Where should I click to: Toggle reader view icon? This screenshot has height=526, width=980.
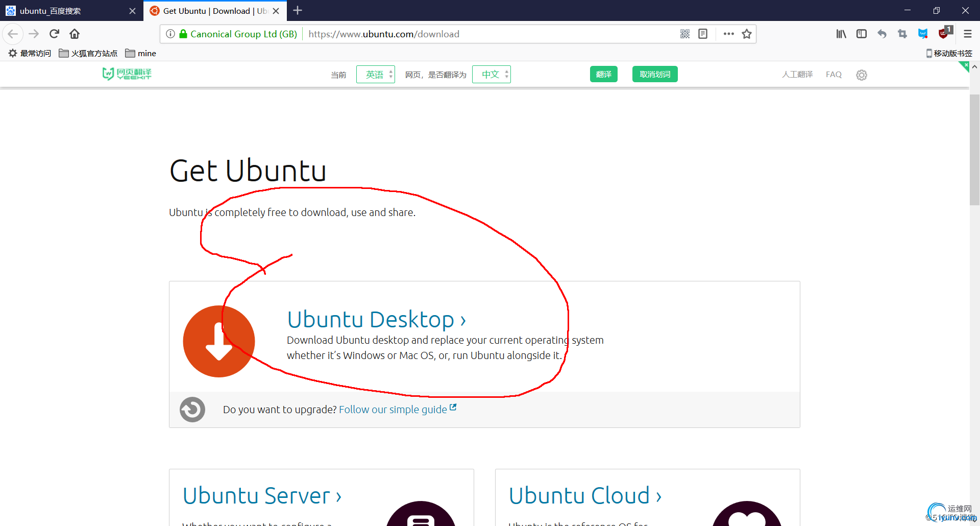703,34
